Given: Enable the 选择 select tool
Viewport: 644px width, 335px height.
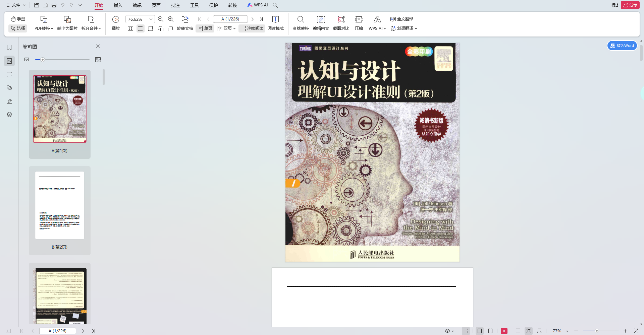Looking at the screenshot, I should (18, 28).
